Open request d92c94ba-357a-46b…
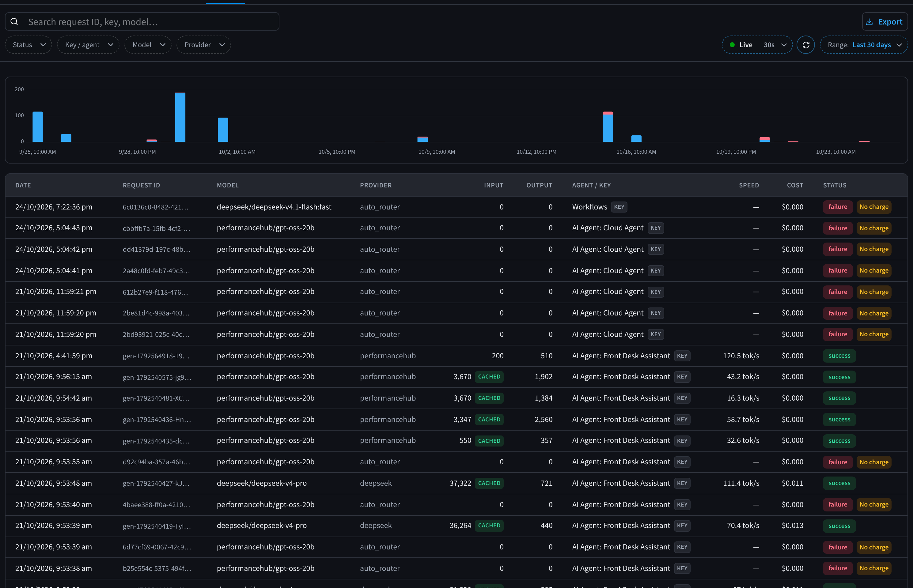The width and height of the screenshot is (913, 588). point(156,462)
